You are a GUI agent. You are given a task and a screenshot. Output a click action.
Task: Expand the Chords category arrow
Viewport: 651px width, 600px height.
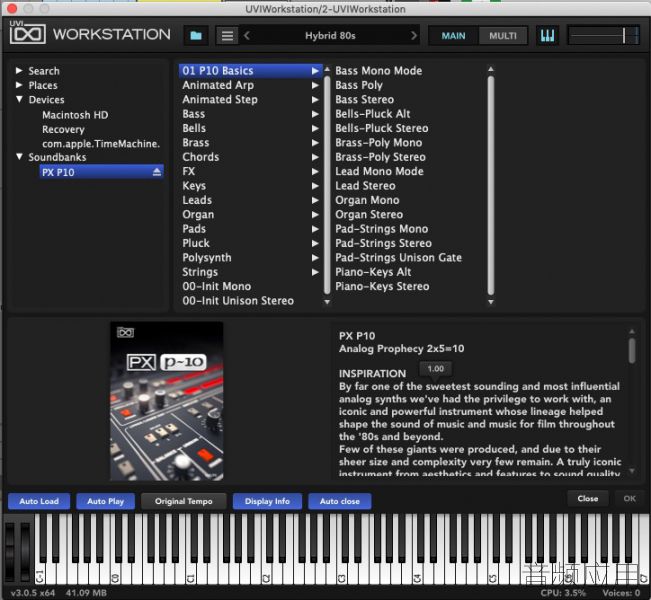coord(315,157)
